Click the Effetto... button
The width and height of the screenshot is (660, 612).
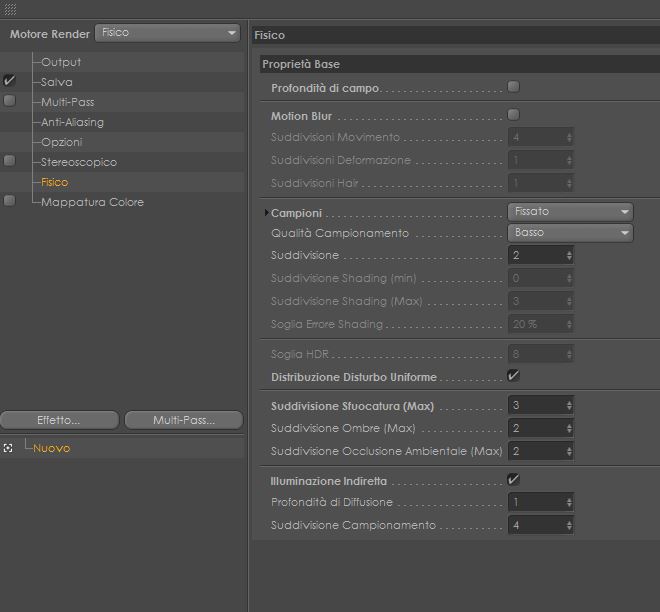tap(58, 420)
